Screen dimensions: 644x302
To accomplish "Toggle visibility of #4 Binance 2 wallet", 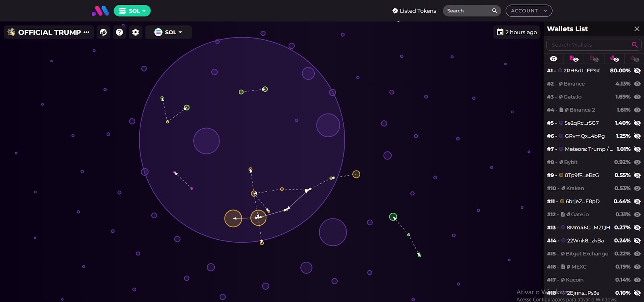I will [637, 110].
